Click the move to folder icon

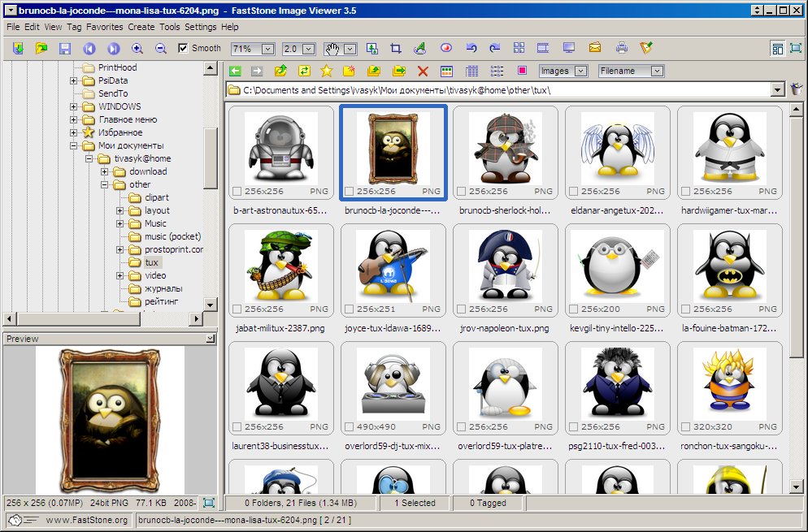click(x=399, y=71)
